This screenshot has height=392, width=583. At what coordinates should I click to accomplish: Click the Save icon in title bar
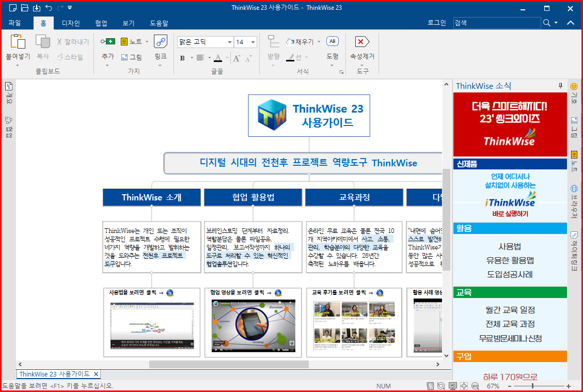(37, 7)
